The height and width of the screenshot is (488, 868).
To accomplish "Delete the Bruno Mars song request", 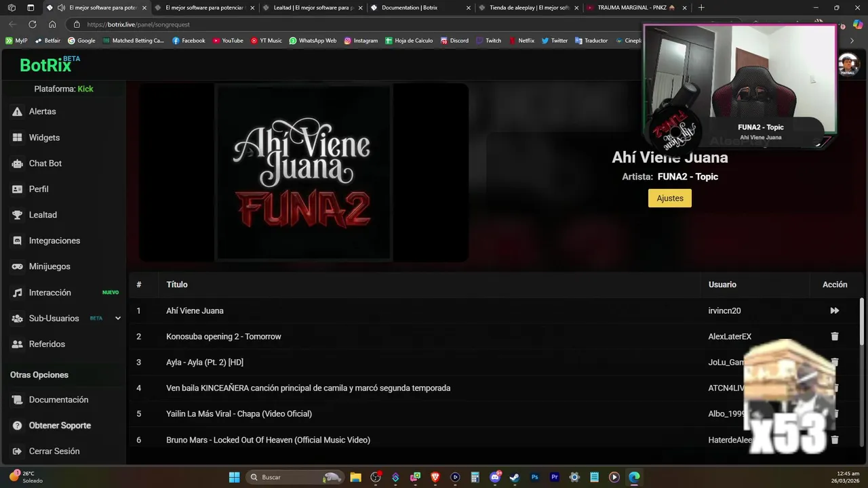I will coord(835,440).
